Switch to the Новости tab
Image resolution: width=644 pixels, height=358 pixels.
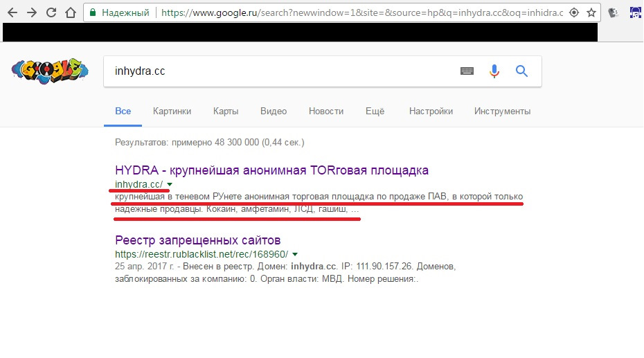tap(326, 111)
